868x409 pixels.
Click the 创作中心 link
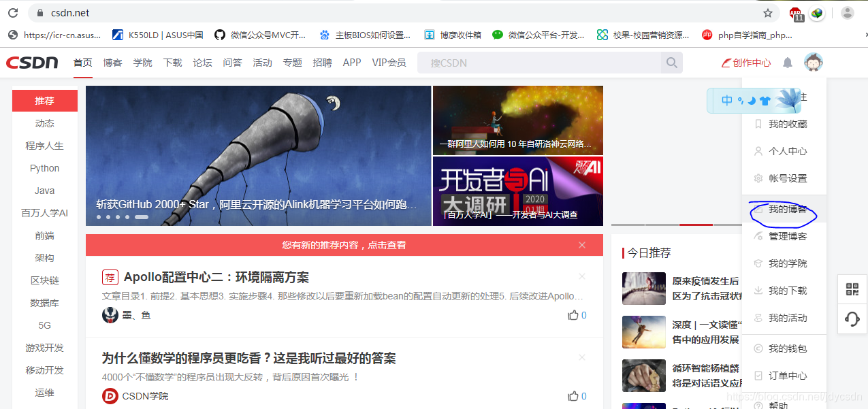click(746, 63)
